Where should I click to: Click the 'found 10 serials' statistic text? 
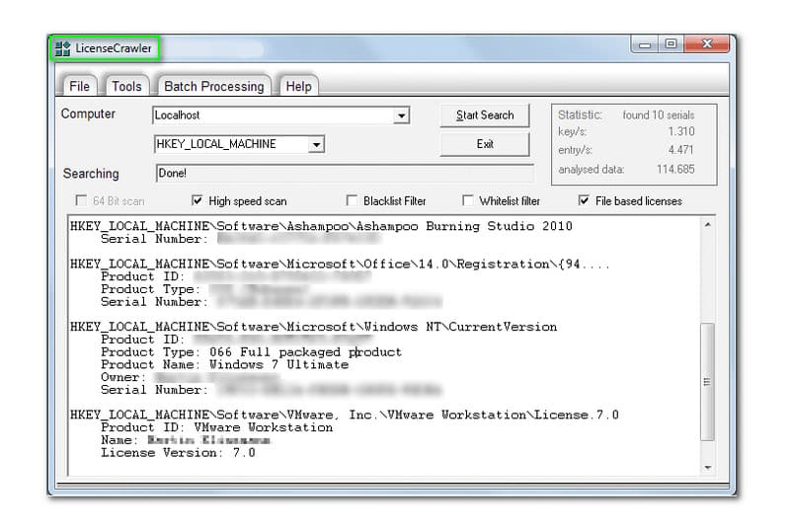click(x=658, y=114)
